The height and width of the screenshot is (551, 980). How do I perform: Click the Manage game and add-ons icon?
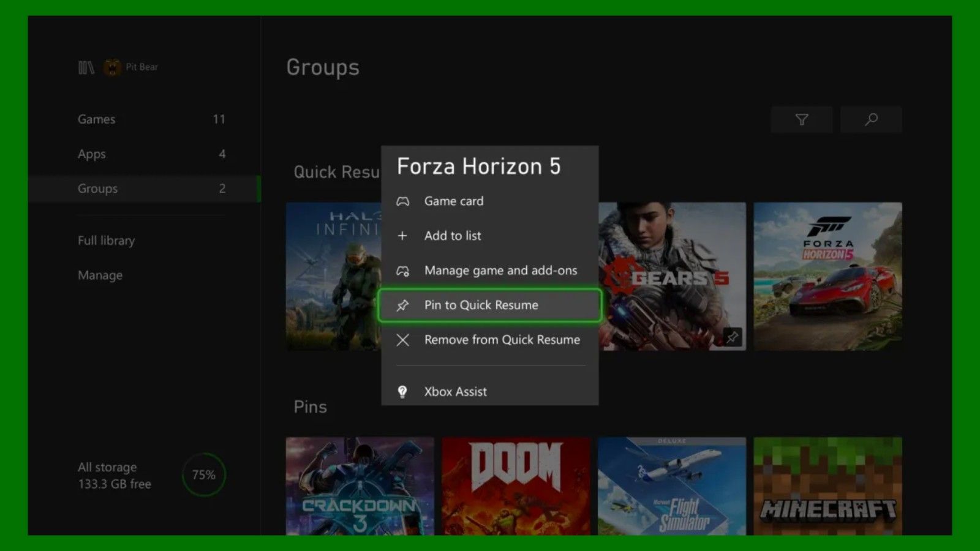tap(402, 271)
